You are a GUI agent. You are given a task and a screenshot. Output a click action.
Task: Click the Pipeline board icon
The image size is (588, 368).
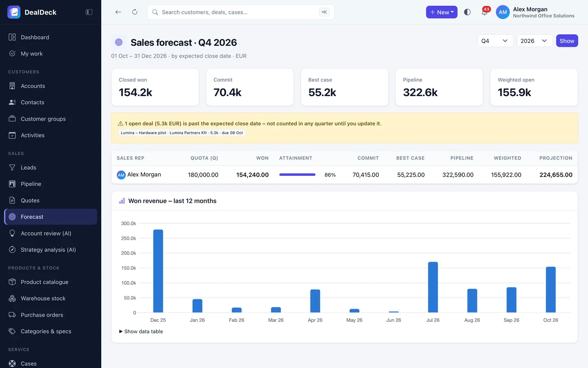click(x=12, y=184)
